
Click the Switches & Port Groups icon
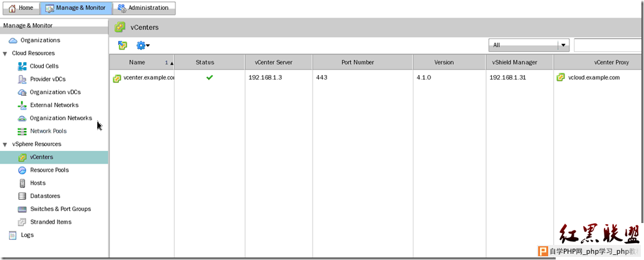22,209
